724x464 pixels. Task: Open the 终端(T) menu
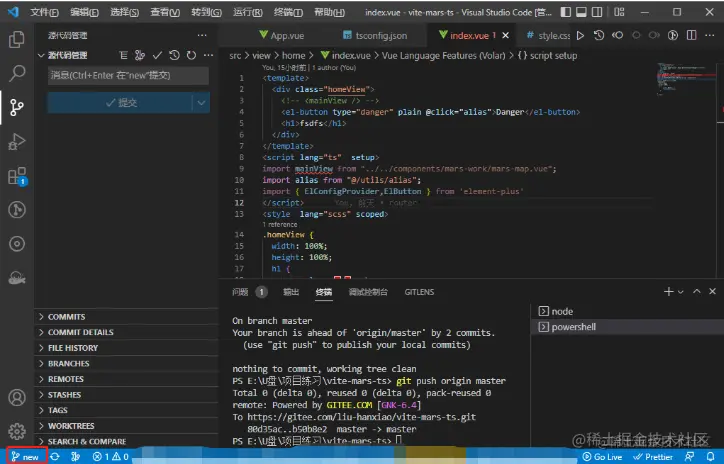[288, 12]
